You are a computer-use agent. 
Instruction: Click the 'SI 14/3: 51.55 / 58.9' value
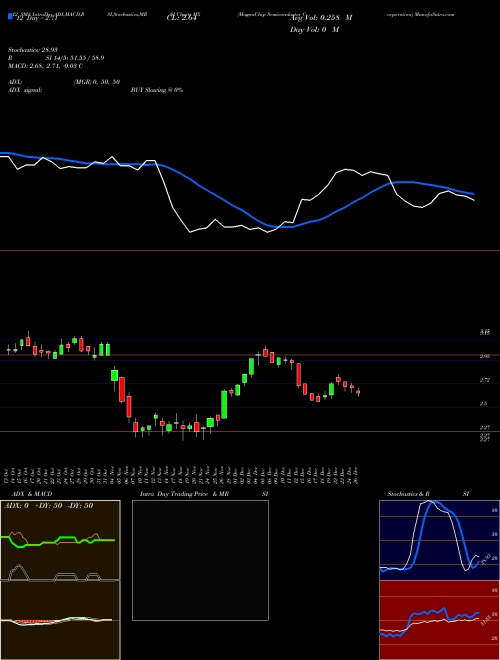pyautogui.click(x=75, y=58)
